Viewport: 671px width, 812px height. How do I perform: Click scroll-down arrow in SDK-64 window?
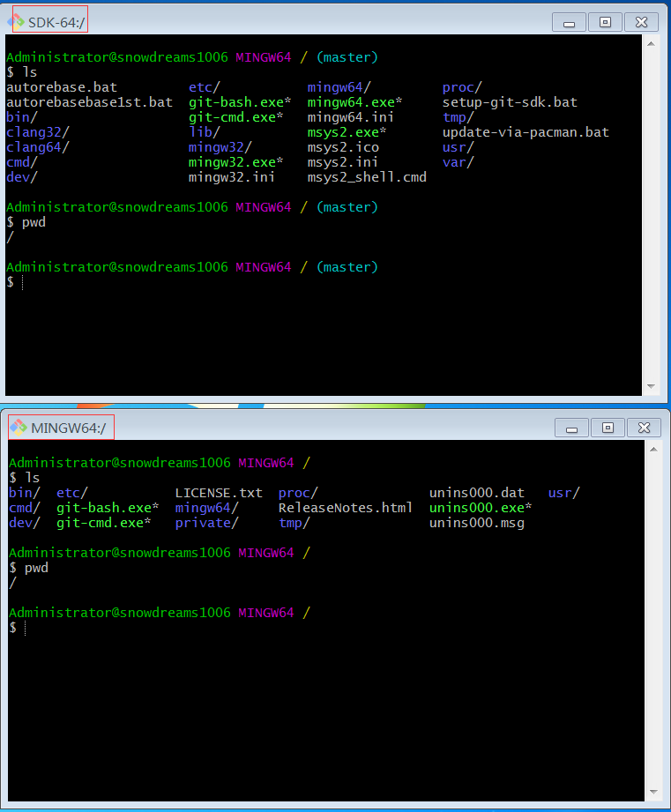[652, 386]
